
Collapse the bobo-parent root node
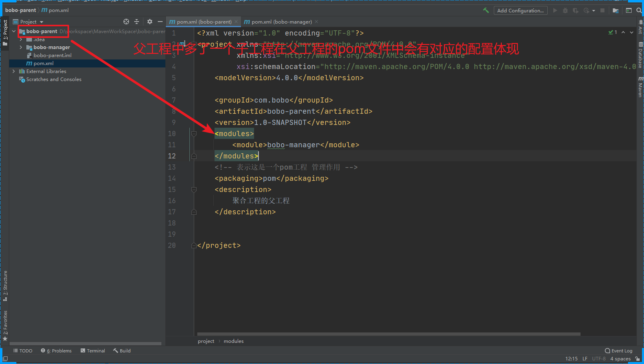pyautogui.click(x=14, y=31)
